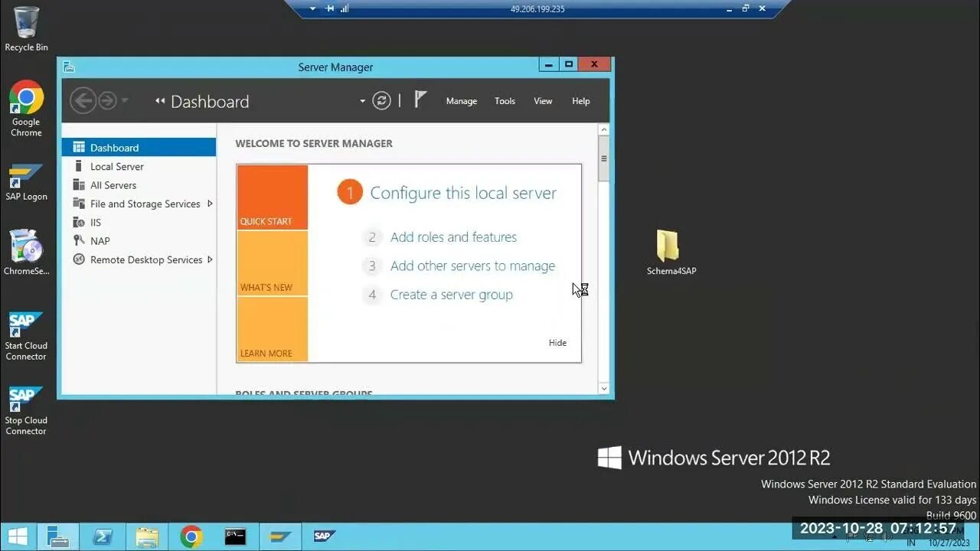The height and width of the screenshot is (551, 980).
Task: Click the 49.206.199.235 remote session title
Action: (537, 9)
